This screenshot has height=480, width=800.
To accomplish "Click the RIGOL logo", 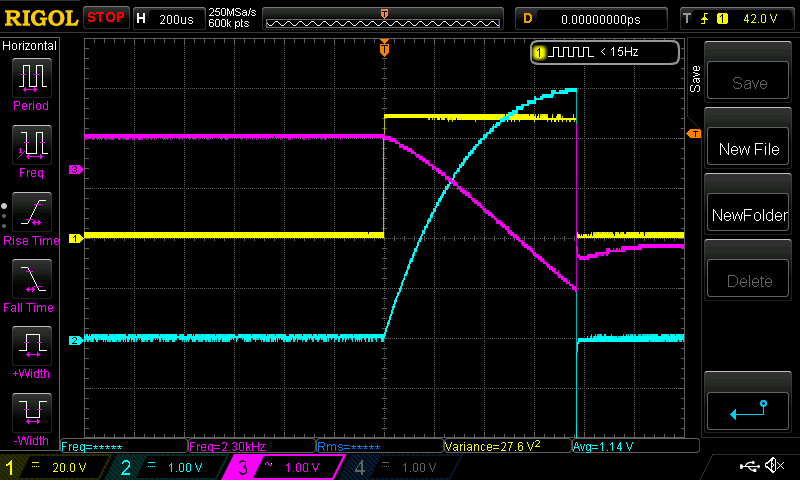I will coord(41,18).
